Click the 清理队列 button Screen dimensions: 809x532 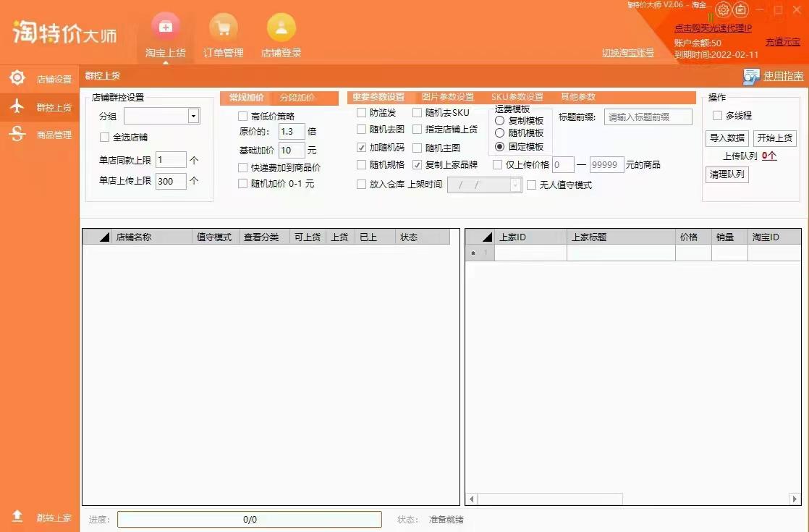coord(727,174)
